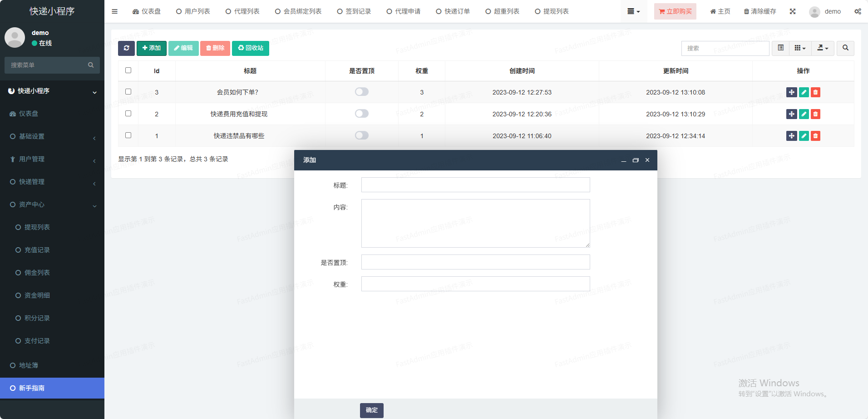868x419 pixels.
Task: Click the 回收站 recycle bin button
Action: click(251, 48)
